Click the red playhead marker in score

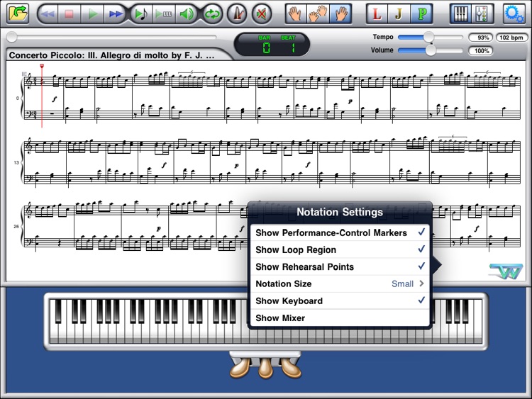coord(42,66)
